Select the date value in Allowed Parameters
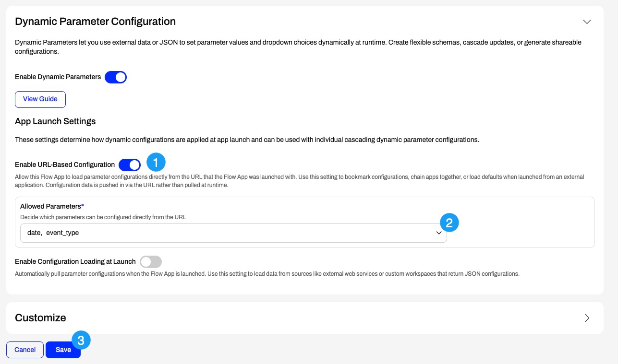Image resolution: width=618 pixels, height=364 pixels. coord(34,233)
